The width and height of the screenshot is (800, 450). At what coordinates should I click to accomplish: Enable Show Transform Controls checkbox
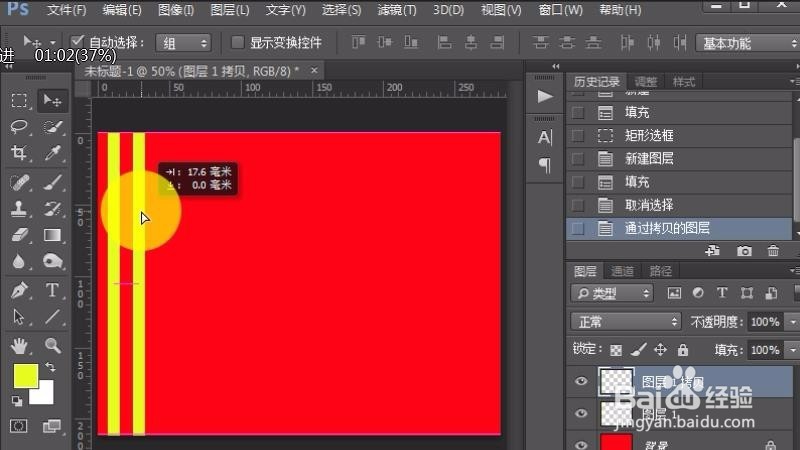pos(237,42)
